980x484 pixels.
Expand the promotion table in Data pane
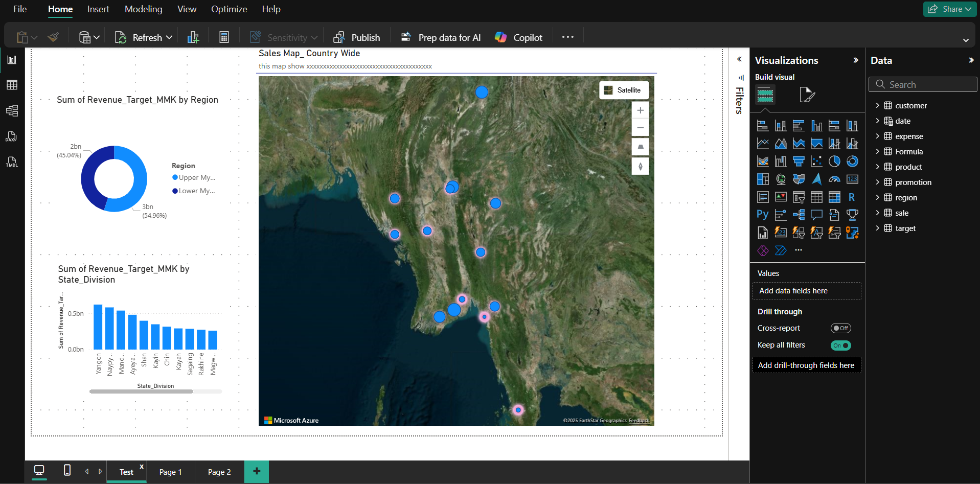pyautogui.click(x=877, y=182)
